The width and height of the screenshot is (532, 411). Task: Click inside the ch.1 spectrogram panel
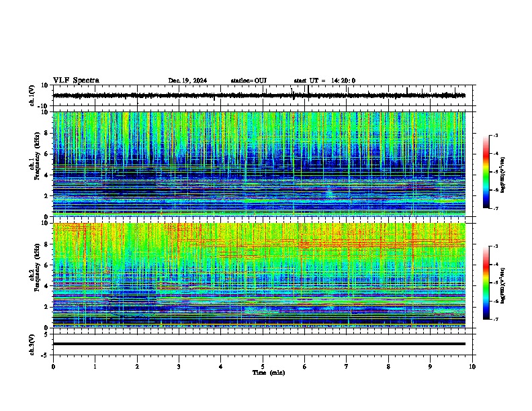pyautogui.click(x=259, y=164)
